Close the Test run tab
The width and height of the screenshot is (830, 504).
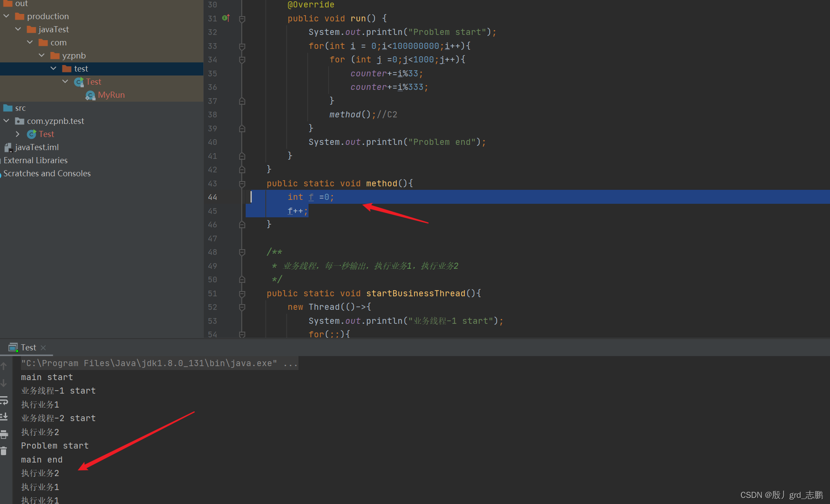[43, 348]
